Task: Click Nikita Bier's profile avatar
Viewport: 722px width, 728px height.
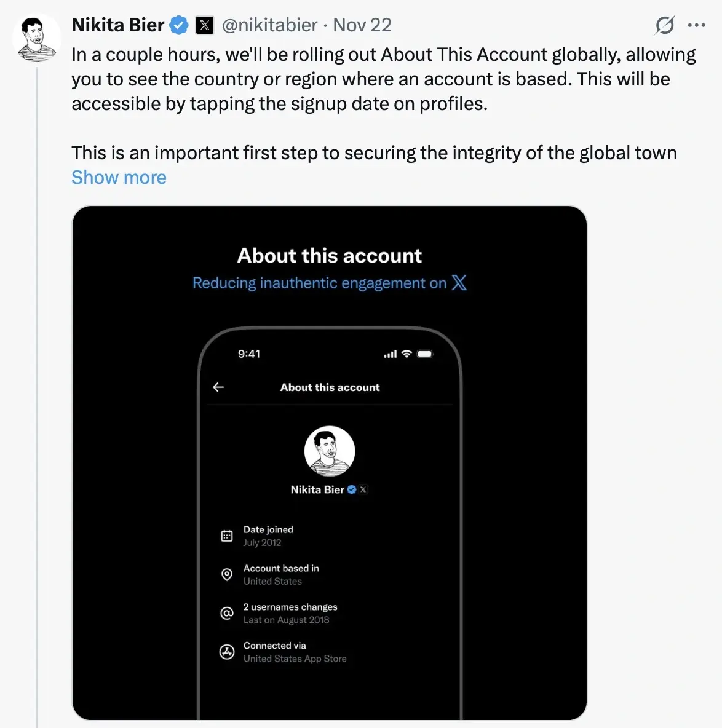Action: pos(36,38)
